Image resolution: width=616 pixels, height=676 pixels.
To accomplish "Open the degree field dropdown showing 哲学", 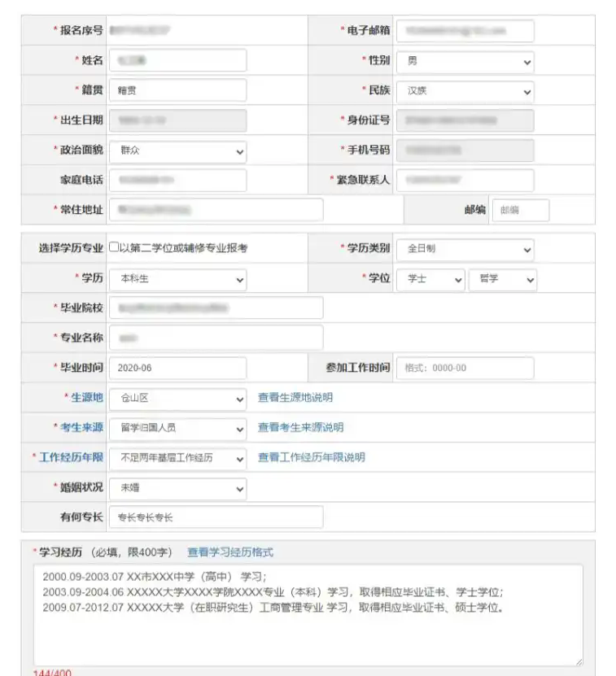I will [502, 279].
